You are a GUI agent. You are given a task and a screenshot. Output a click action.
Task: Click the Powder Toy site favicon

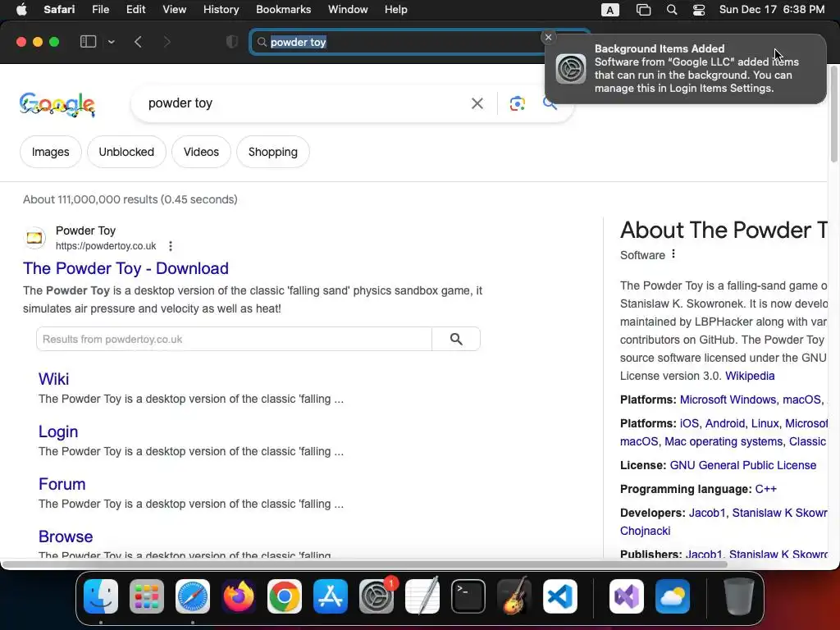[x=34, y=237]
